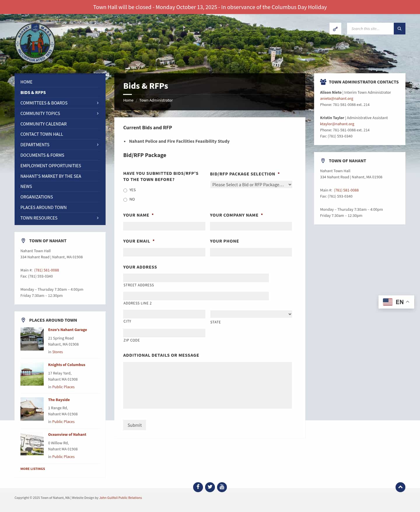Open Oceanview of Nahant listing
Viewport: 420px width, 512px height.
(67, 435)
